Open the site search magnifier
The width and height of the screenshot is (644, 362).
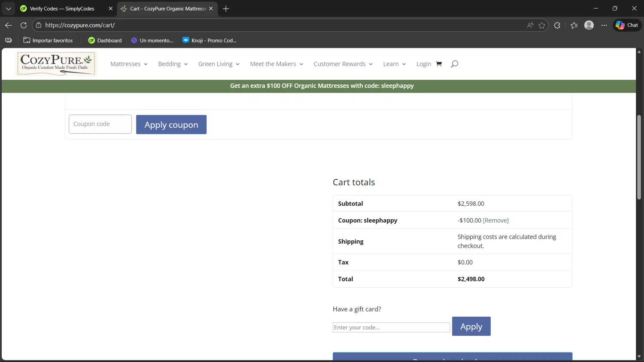click(454, 64)
